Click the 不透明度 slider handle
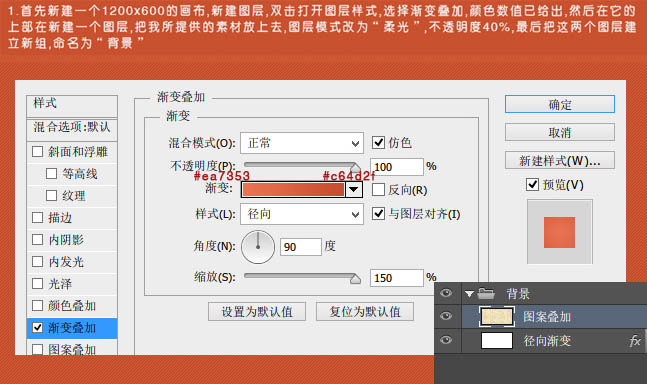Screen dimensions: 647x384 pyautogui.click(x=355, y=167)
